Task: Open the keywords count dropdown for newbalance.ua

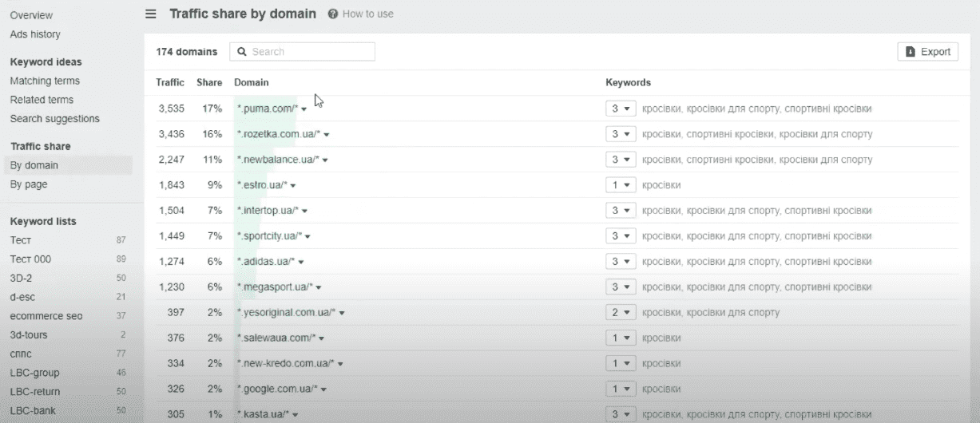Action: [621, 160]
